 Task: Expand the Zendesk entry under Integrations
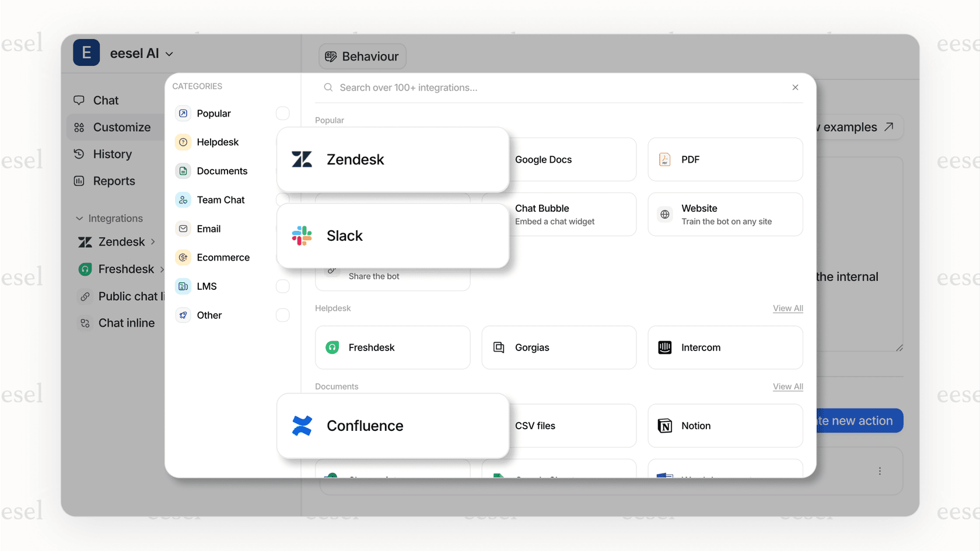[x=153, y=241]
